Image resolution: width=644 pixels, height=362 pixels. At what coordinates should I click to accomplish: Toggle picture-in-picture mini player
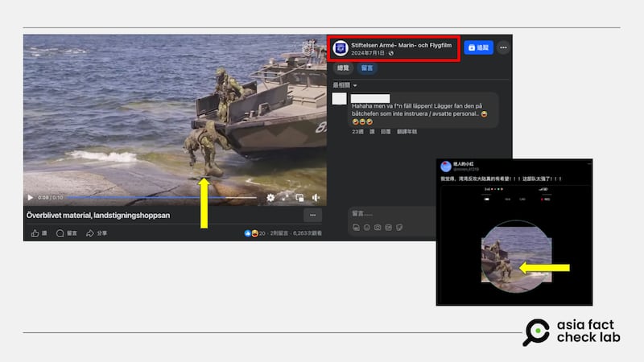pos(299,197)
